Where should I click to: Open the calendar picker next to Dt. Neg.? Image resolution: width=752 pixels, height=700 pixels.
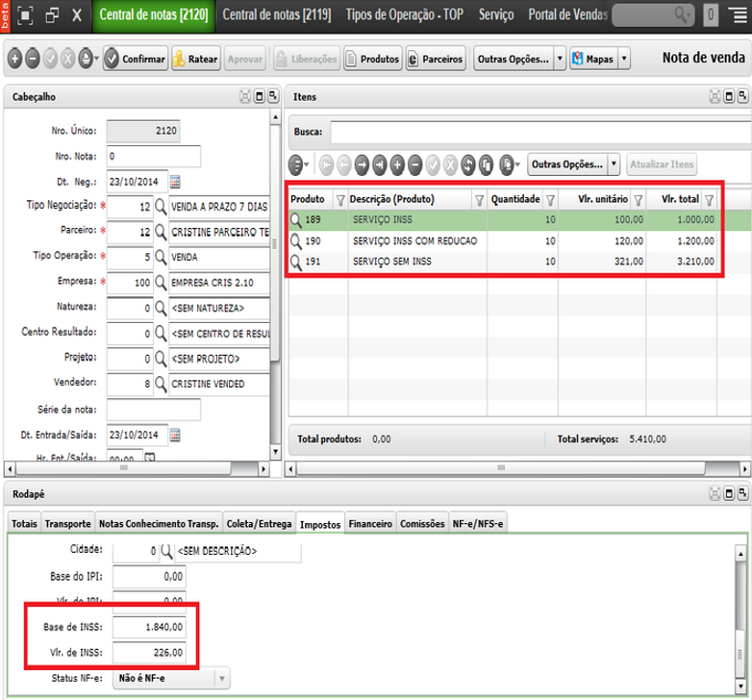[x=175, y=182]
